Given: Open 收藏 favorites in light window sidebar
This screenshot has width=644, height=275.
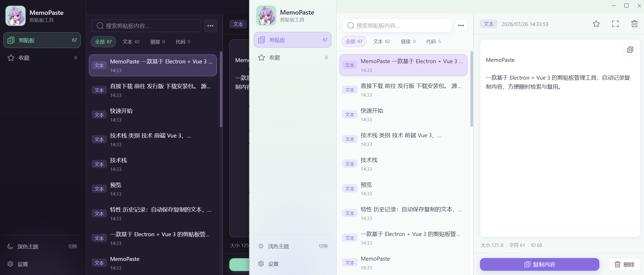Looking at the screenshot, I should 293,57.
